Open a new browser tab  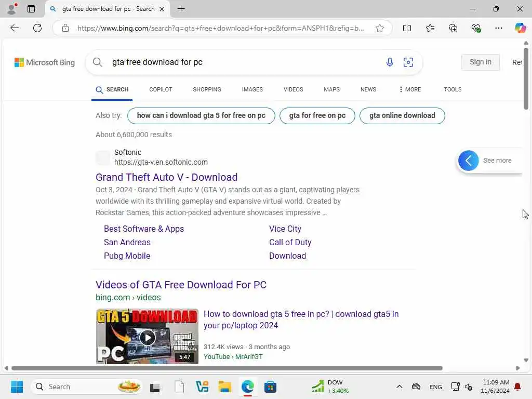click(181, 9)
